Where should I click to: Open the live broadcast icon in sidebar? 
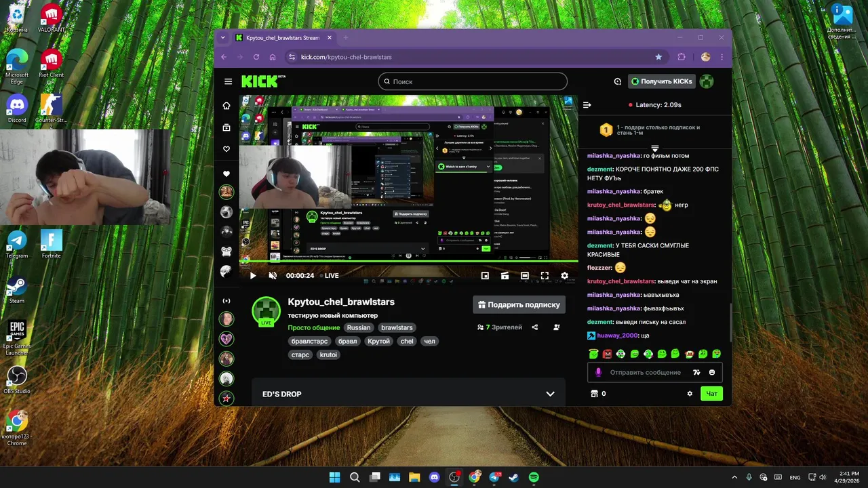pyautogui.click(x=226, y=301)
